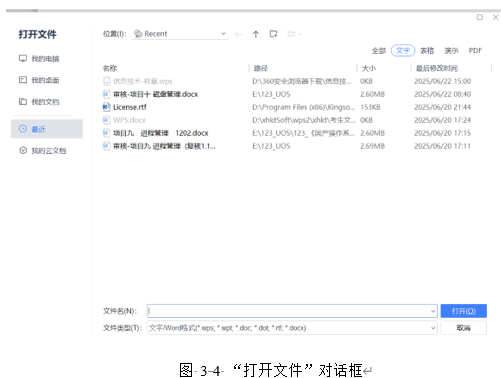Filter by PDF files
This screenshot has width=501, height=378.
point(475,51)
